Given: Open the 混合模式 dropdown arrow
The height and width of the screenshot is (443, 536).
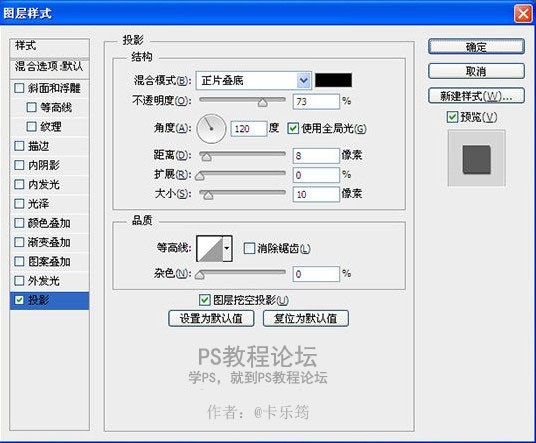Looking at the screenshot, I should 304,81.
